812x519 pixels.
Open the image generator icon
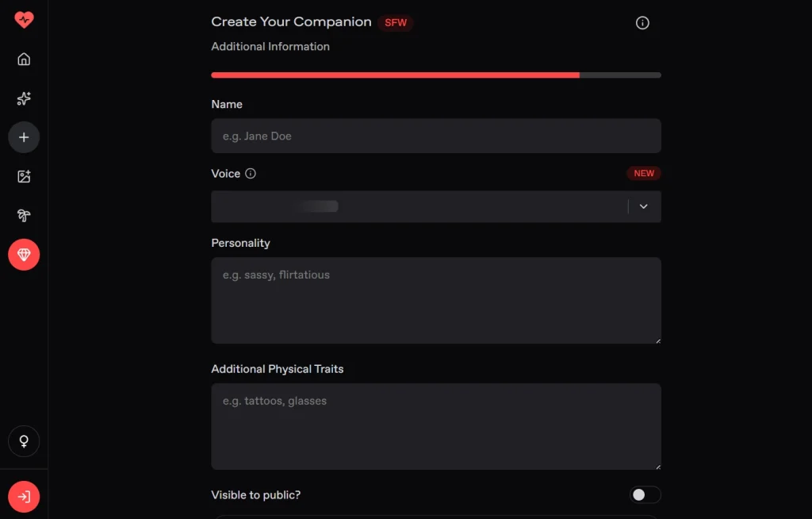point(24,176)
